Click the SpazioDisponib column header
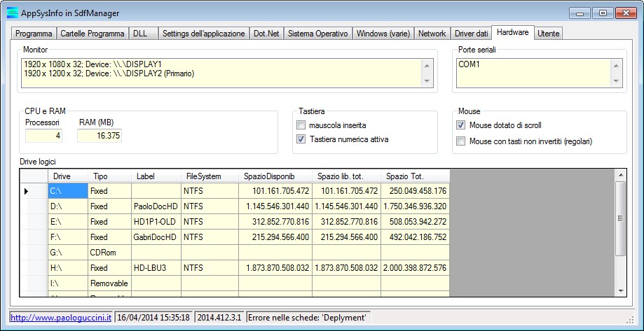Viewport: 644px width, 331px height. tap(275, 176)
